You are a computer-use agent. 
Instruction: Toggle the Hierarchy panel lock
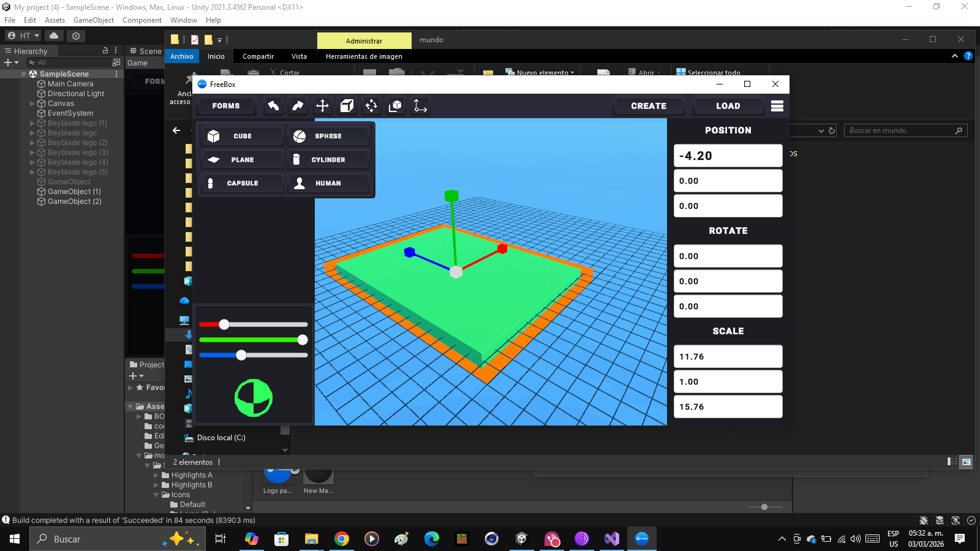[x=105, y=51]
